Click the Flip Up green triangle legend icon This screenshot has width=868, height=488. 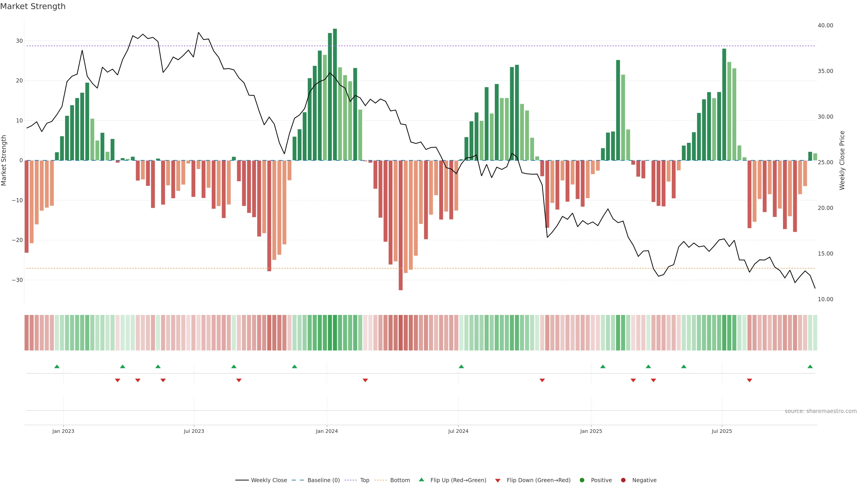(x=421, y=480)
